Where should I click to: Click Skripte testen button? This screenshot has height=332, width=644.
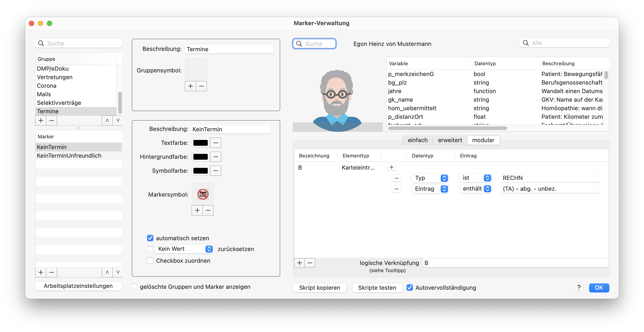click(x=377, y=287)
